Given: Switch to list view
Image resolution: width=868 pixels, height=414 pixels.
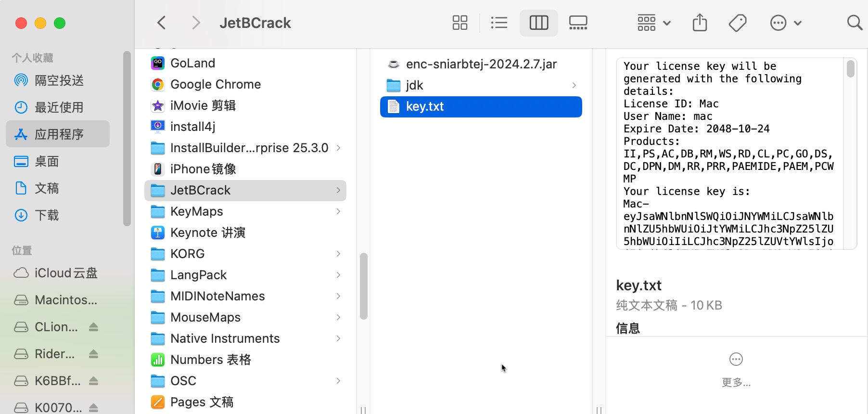Looking at the screenshot, I should click(499, 23).
